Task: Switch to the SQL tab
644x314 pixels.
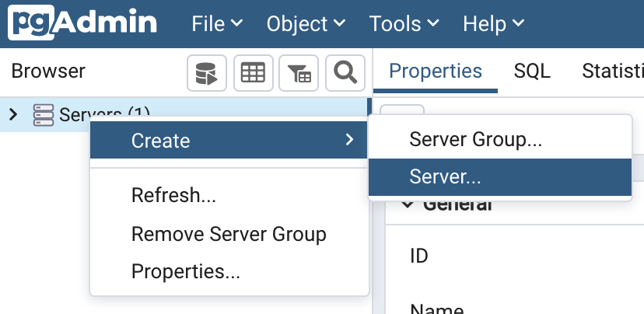Action: click(532, 72)
